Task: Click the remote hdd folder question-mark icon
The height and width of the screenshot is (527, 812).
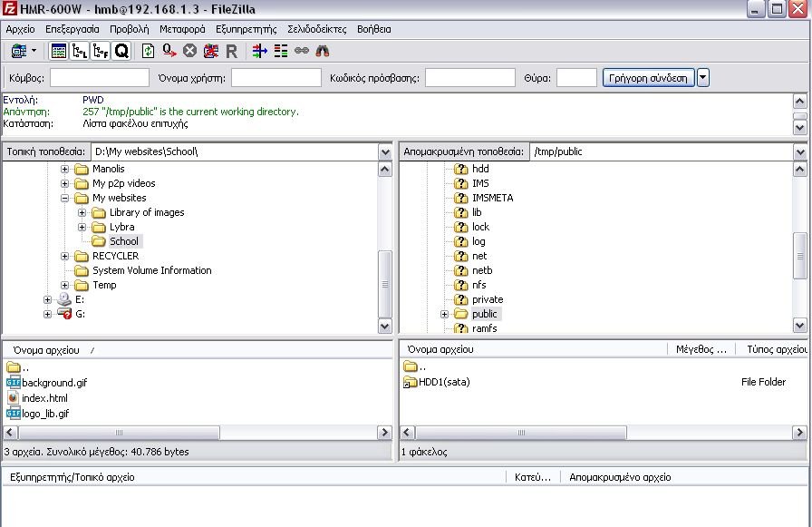Action: pyautogui.click(x=461, y=169)
